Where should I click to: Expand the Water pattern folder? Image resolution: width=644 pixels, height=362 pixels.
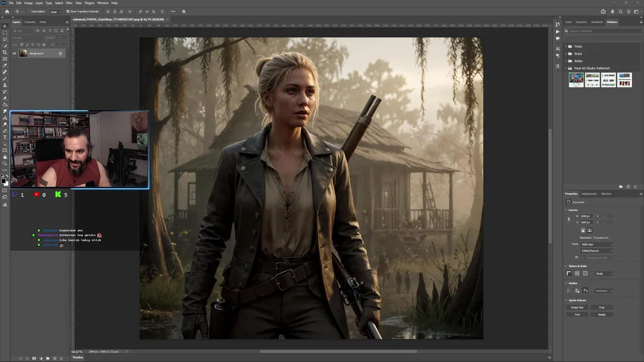[566, 61]
